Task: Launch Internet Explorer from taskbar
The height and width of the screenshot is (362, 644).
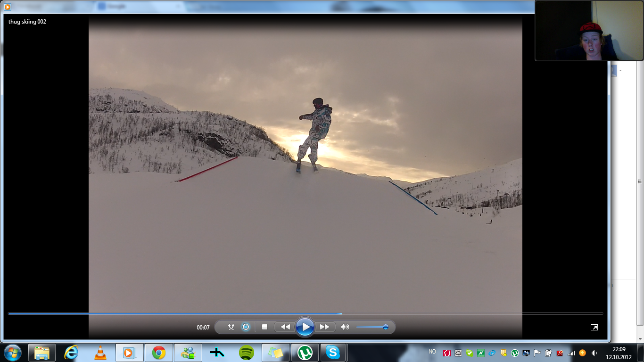Action: (x=71, y=353)
